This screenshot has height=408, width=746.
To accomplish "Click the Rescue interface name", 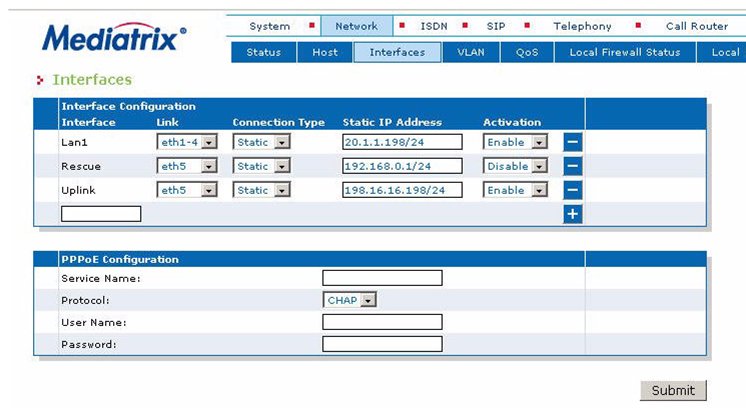I will click(81, 166).
